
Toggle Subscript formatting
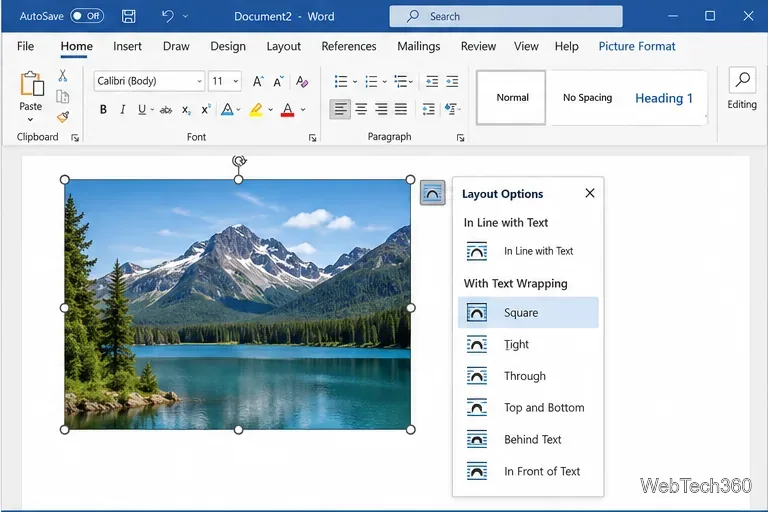186,110
